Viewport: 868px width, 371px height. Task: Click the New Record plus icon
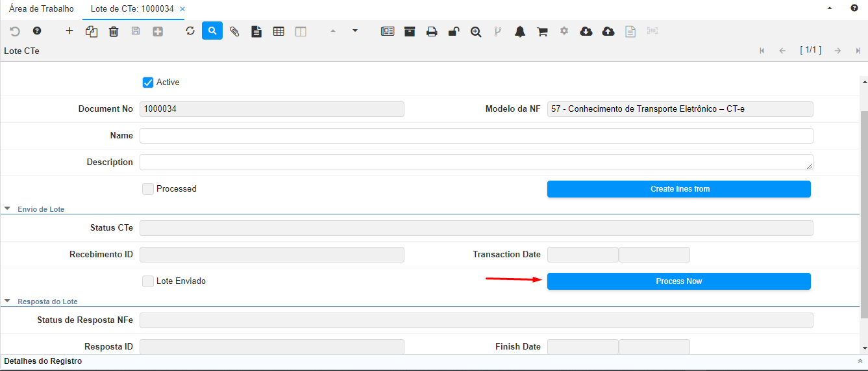point(69,31)
